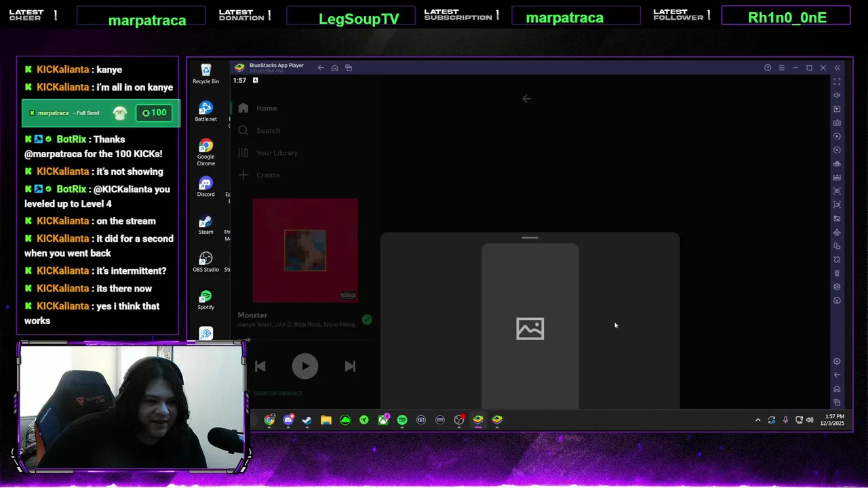Screen dimensions: 868x488
Task: Click the location pin icon in BlueStacks sidebar
Action: 837,273
